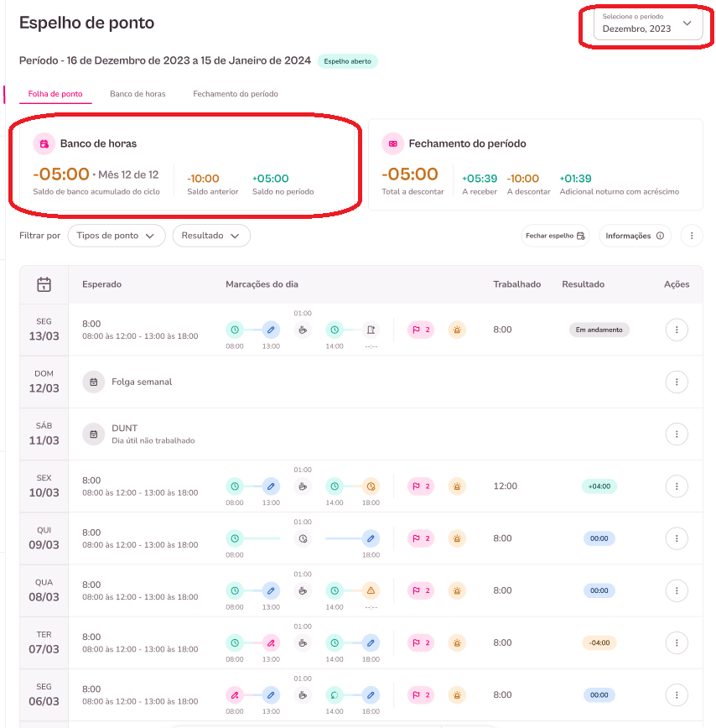This screenshot has width=716, height=728.
Task: Select the Banco de horas piggy bank icon
Action: [44, 143]
